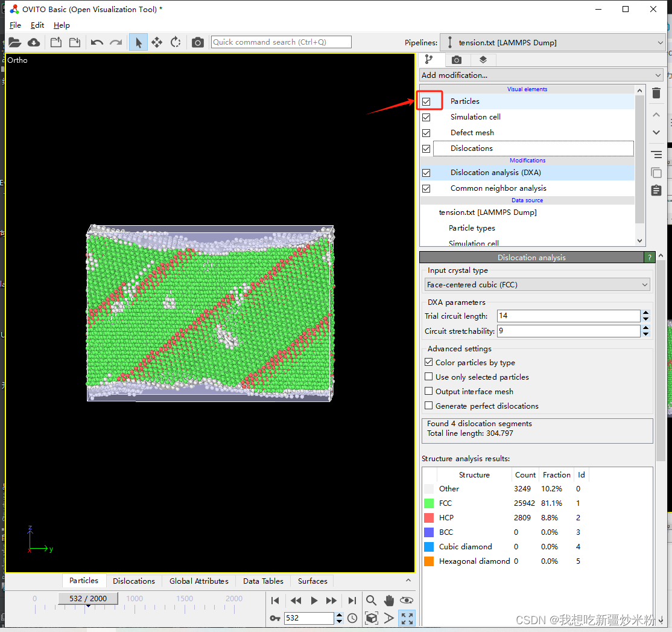Click the Save Session State icon

coord(56,42)
